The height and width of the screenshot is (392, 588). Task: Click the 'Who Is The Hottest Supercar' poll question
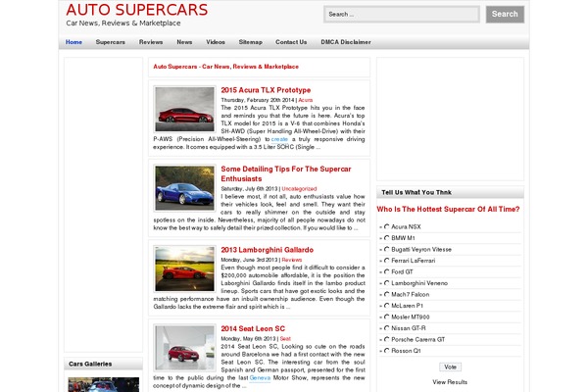point(448,209)
